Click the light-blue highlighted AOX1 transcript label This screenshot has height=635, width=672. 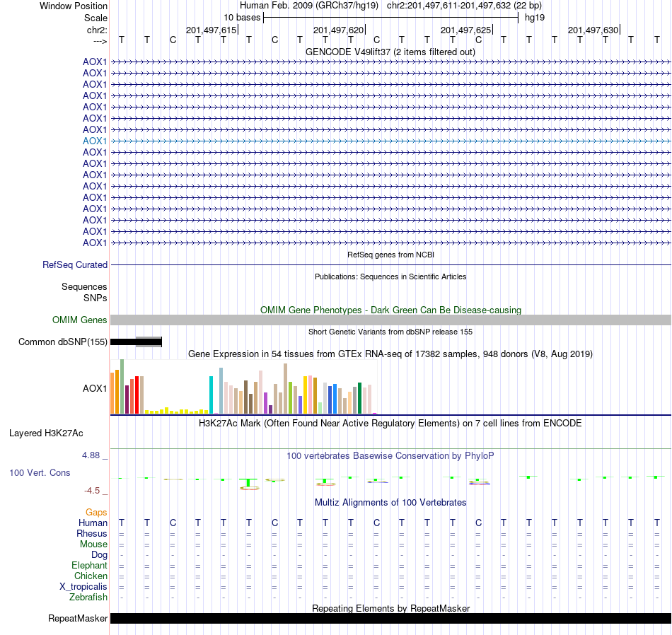tap(95, 141)
